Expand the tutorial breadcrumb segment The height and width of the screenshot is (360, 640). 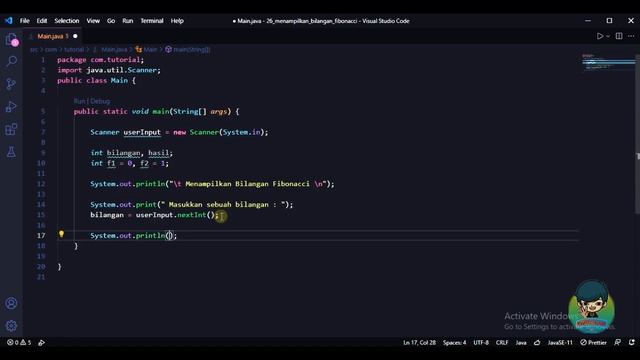pyautogui.click(x=74, y=49)
